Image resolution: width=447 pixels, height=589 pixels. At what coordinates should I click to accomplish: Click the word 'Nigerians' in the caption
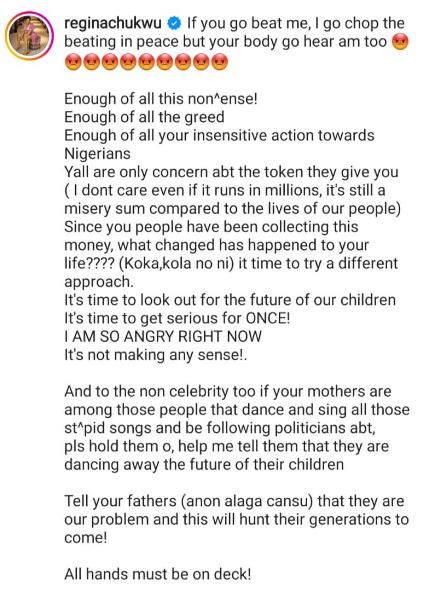tap(98, 154)
